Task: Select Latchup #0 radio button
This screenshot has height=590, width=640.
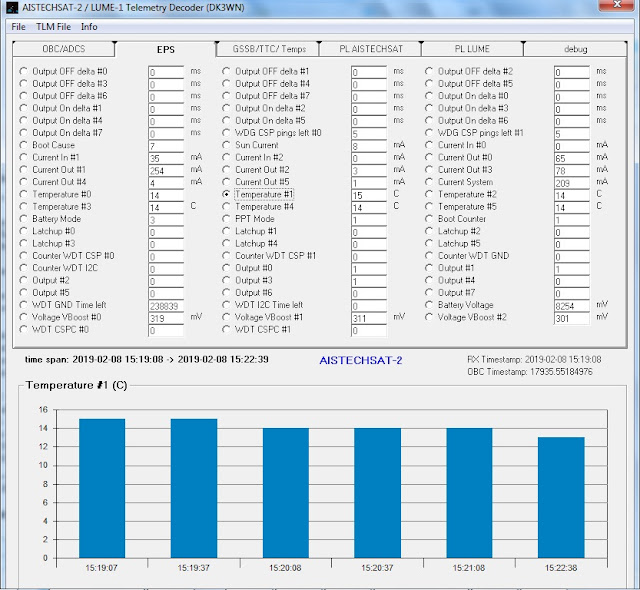Action: point(24,231)
